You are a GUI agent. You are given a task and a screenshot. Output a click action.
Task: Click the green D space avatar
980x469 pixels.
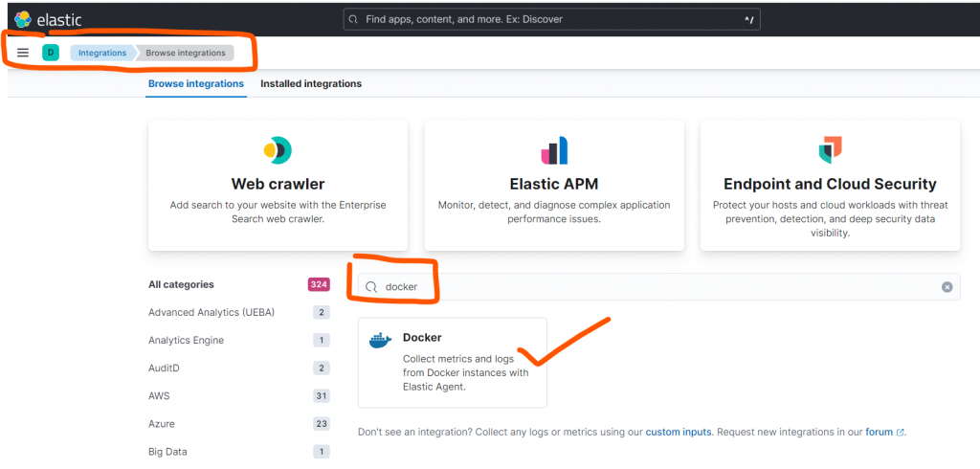51,53
